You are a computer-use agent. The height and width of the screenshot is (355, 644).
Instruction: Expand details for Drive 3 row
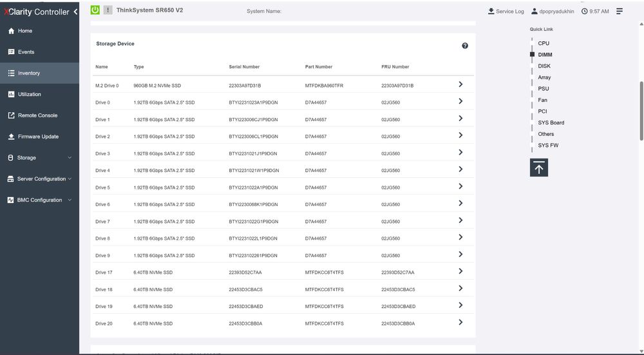(460, 153)
